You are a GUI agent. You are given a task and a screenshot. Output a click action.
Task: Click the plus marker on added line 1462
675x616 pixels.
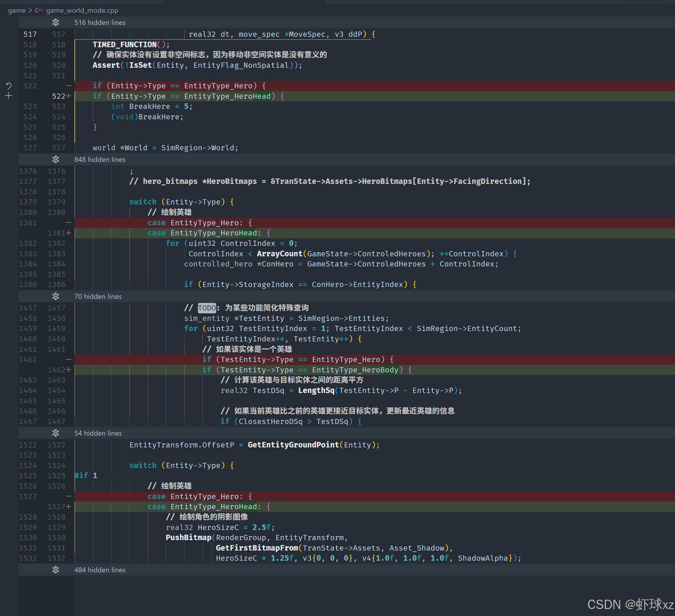[69, 370]
